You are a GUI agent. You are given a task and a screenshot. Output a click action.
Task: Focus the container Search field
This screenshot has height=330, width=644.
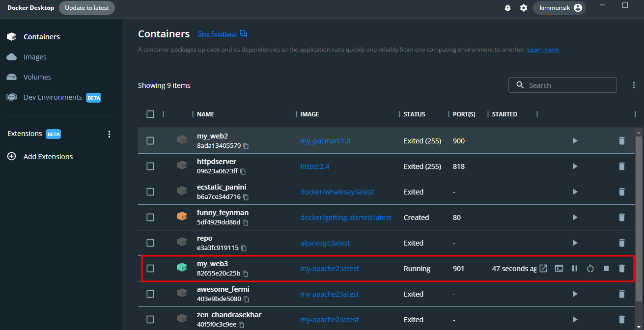(x=562, y=85)
